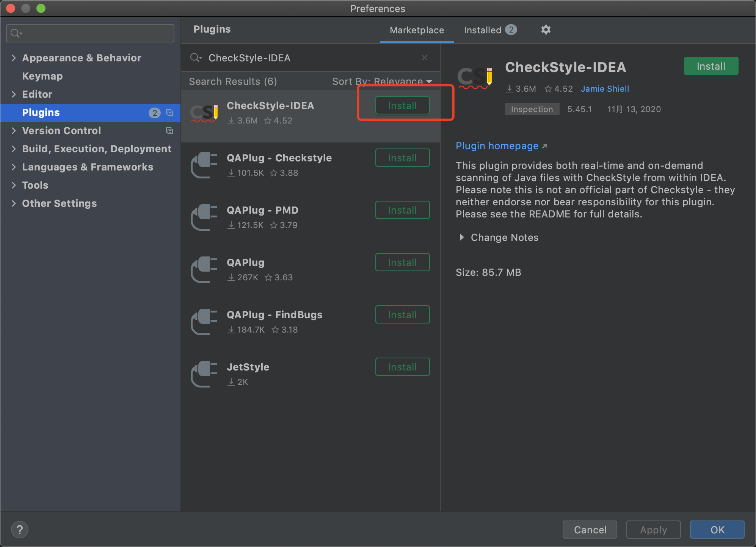Confirm preferences with OK
The height and width of the screenshot is (547, 756).
pos(717,530)
